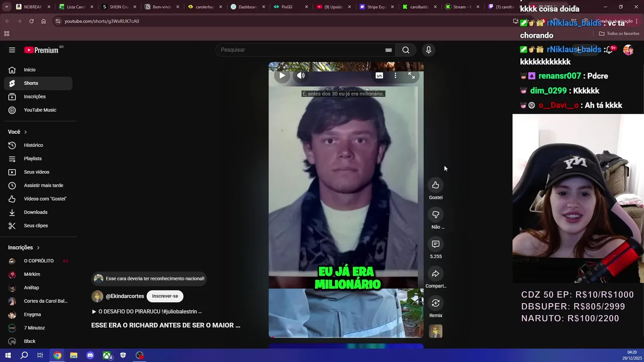Click the magnifier search button
644x362 pixels.
pyautogui.click(x=406, y=50)
